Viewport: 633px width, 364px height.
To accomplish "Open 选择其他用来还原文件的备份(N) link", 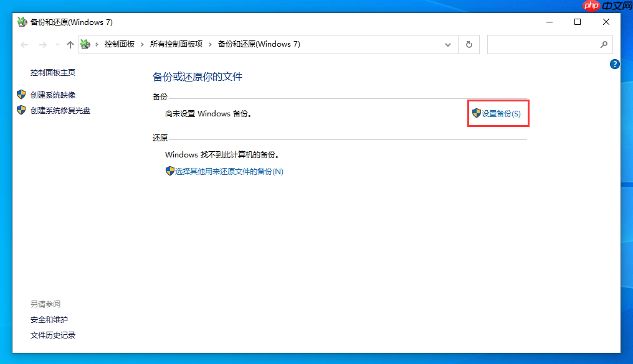I will pyautogui.click(x=227, y=171).
